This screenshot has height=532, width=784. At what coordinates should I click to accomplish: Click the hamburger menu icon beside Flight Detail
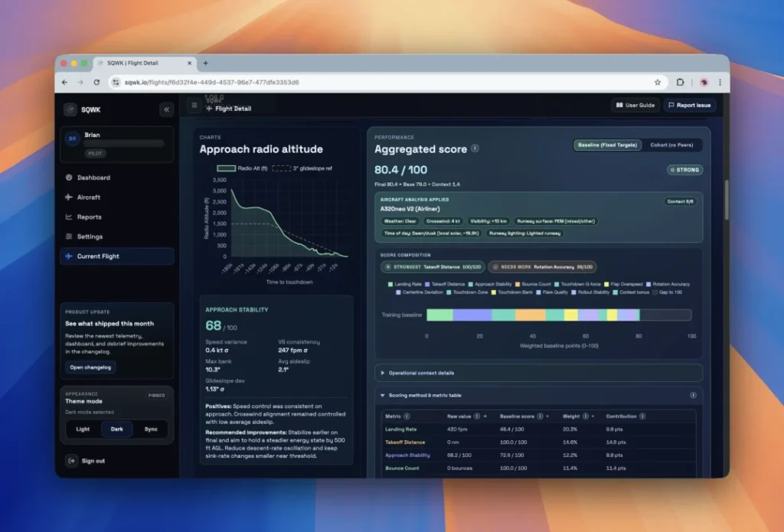tap(194, 105)
